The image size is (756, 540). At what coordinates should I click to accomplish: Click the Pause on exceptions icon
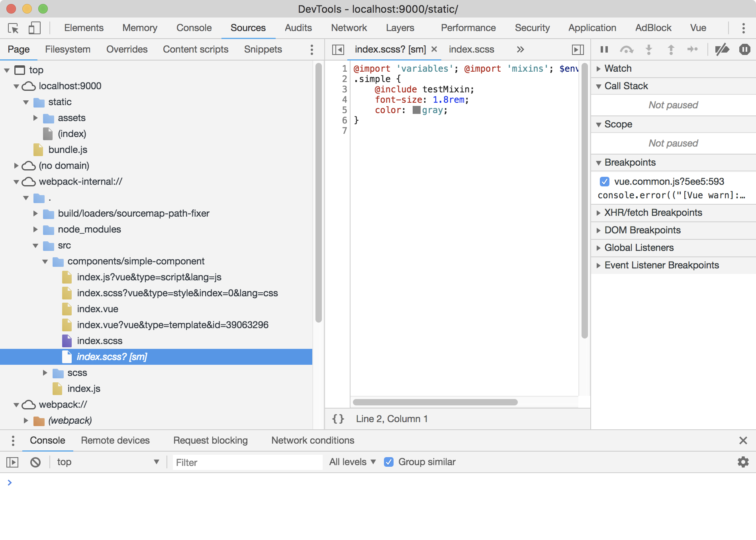(x=744, y=49)
